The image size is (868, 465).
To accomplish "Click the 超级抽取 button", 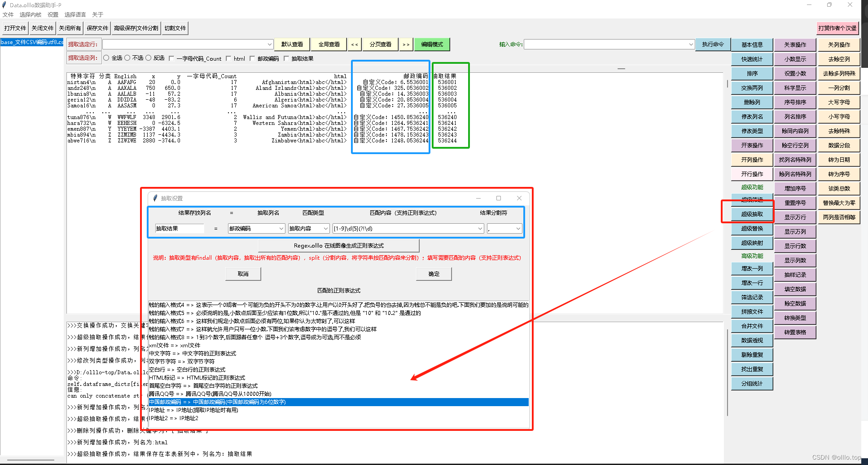I will [x=752, y=214].
